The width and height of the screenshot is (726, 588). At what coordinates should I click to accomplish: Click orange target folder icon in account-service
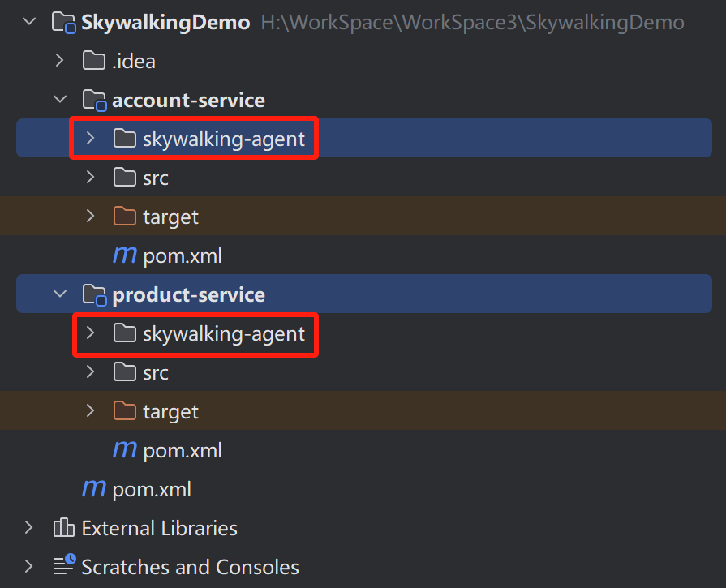pos(125,217)
